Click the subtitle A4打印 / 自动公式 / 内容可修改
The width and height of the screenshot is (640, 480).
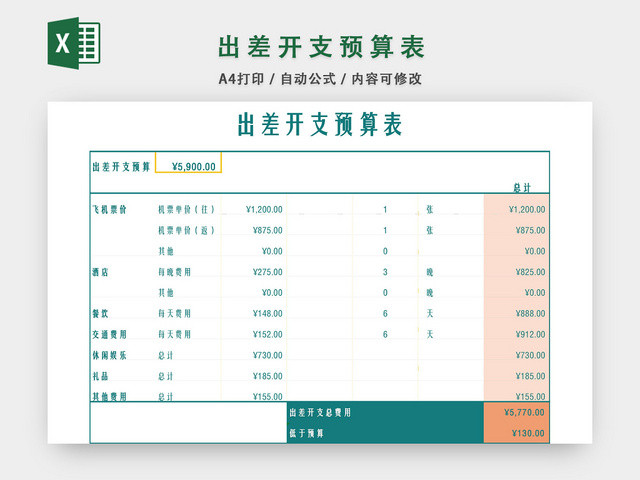coord(320,79)
